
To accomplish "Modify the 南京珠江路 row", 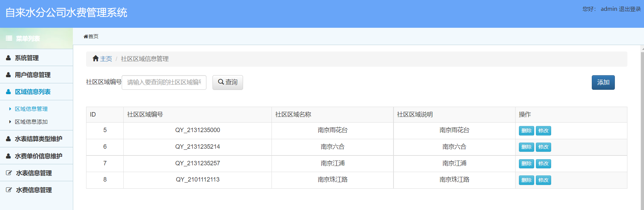I will (x=543, y=180).
